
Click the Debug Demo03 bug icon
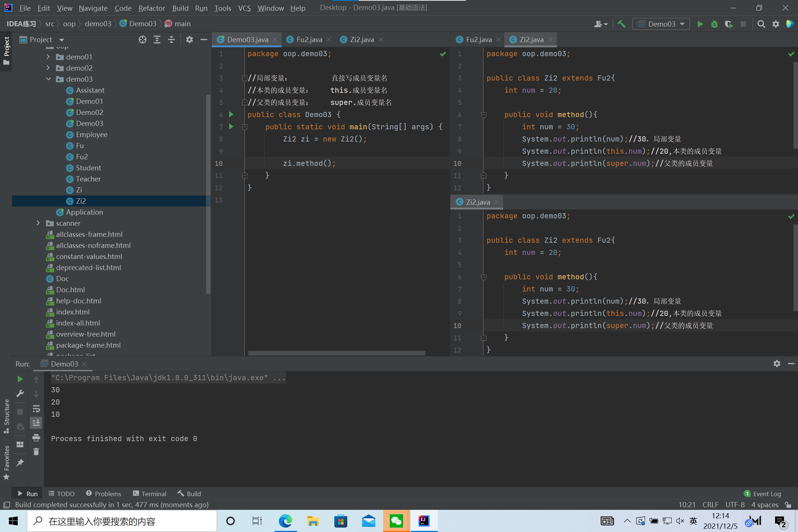(715, 24)
